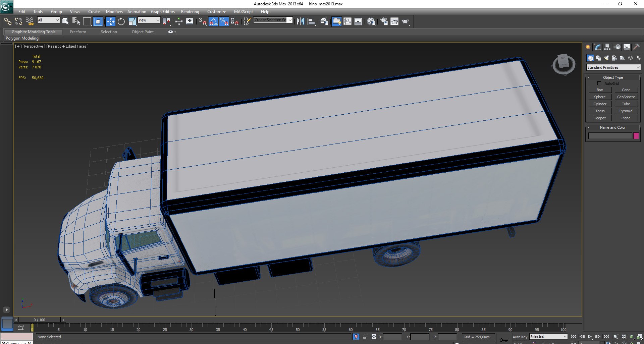Open the Utilities hammer panel tab
This screenshot has width=644, height=344.
pos(636,47)
